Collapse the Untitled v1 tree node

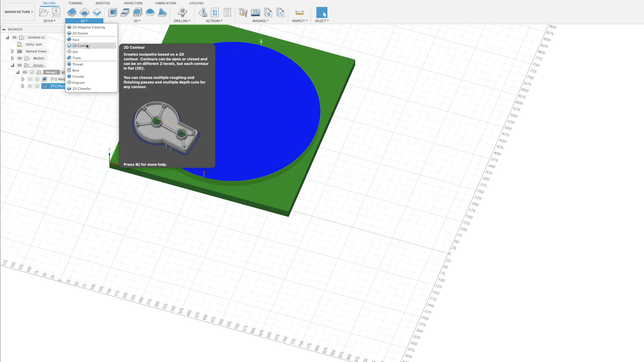click(7, 37)
